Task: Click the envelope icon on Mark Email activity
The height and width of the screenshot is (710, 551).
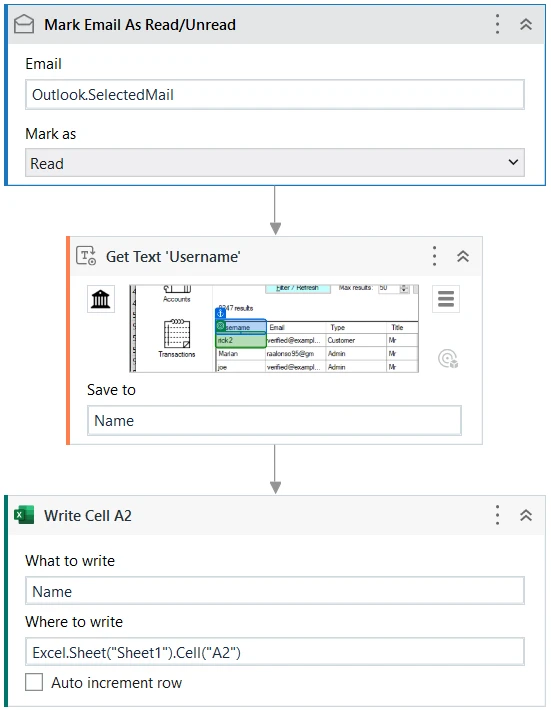Action: 24,24
